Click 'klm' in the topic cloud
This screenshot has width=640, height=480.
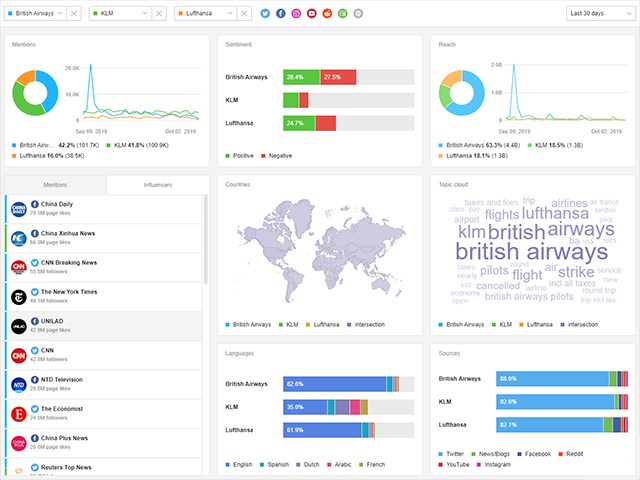click(x=471, y=232)
